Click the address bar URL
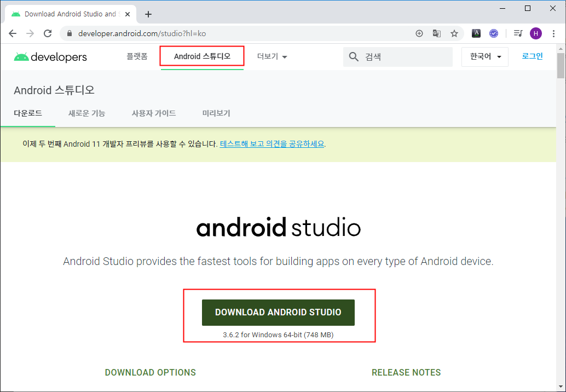The height and width of the screenshot is (392, 566). pyautogui.click(x=142, y=33)
